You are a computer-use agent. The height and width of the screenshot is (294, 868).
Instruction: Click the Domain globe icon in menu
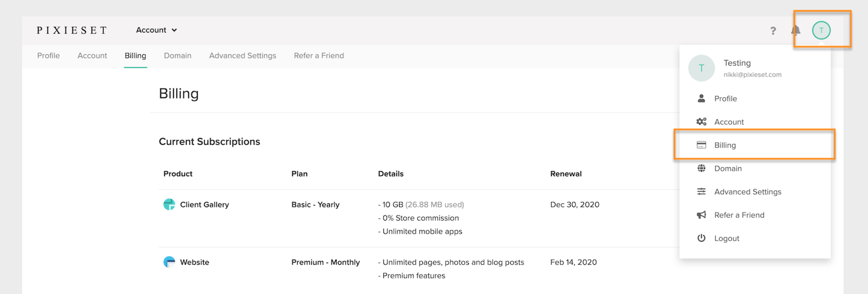701,168
